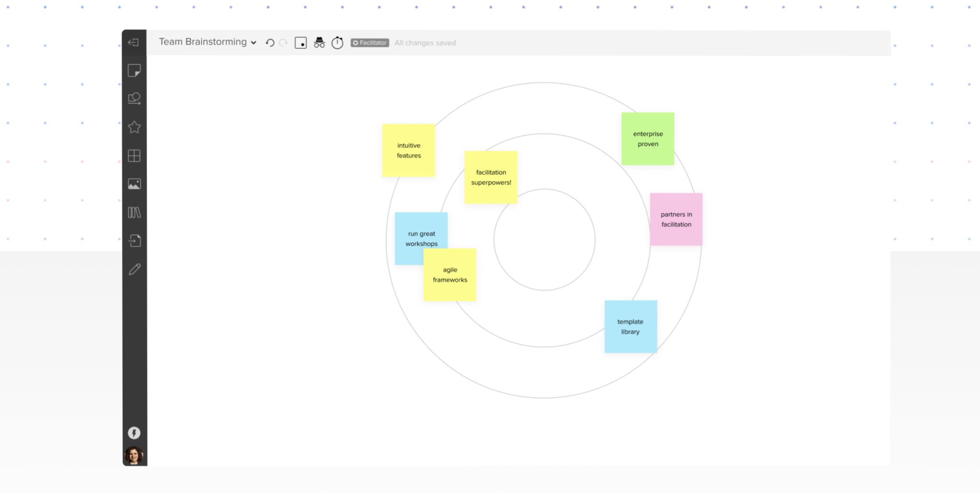Image resolution: width=980 pixels, height=493 pixels.
Task: Select the connector shape tool in the sidebar
Action: pos(134,98)
